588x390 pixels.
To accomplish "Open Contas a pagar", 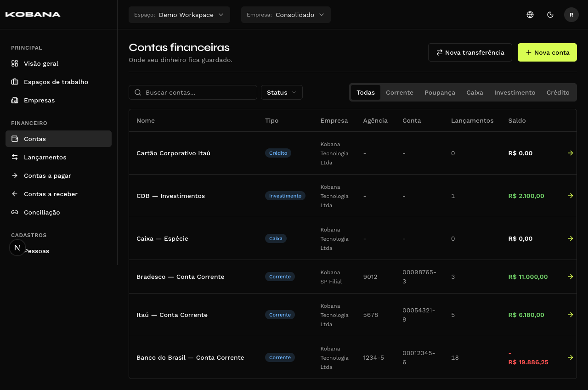I will [x=58, y=175].
